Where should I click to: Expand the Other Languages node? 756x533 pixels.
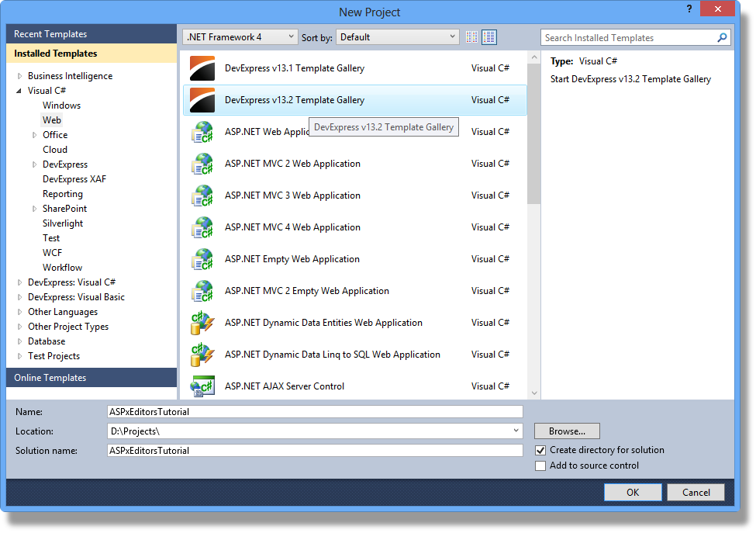(x=19, y=312)
